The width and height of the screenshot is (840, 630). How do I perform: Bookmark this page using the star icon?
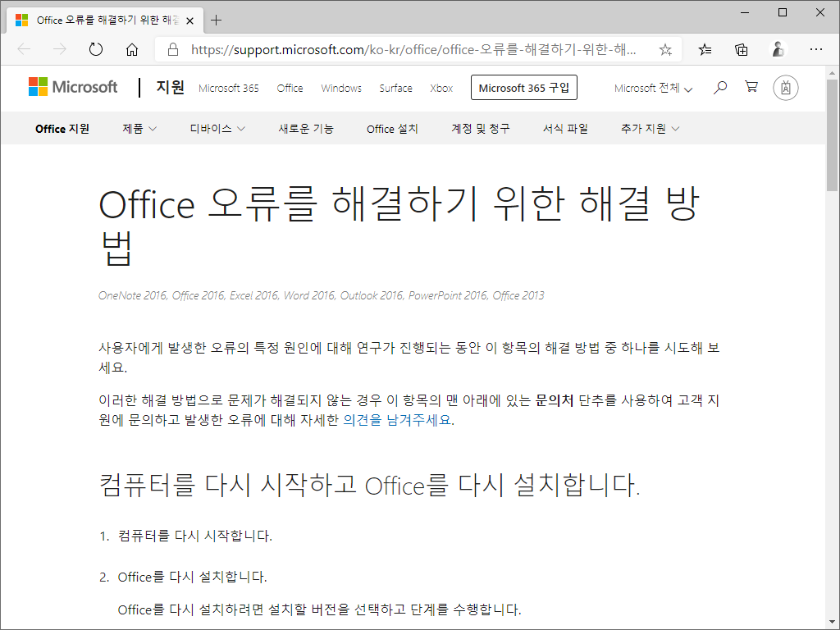(666, 49)
